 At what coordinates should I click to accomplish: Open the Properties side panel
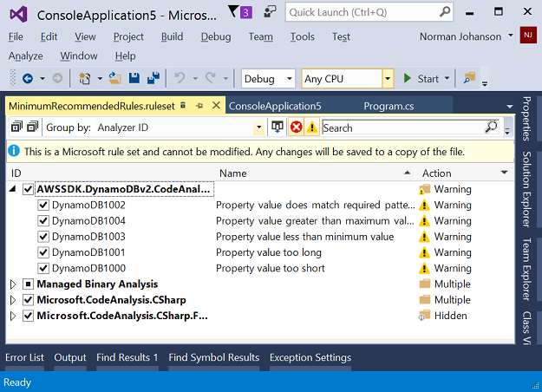[526, 119]
